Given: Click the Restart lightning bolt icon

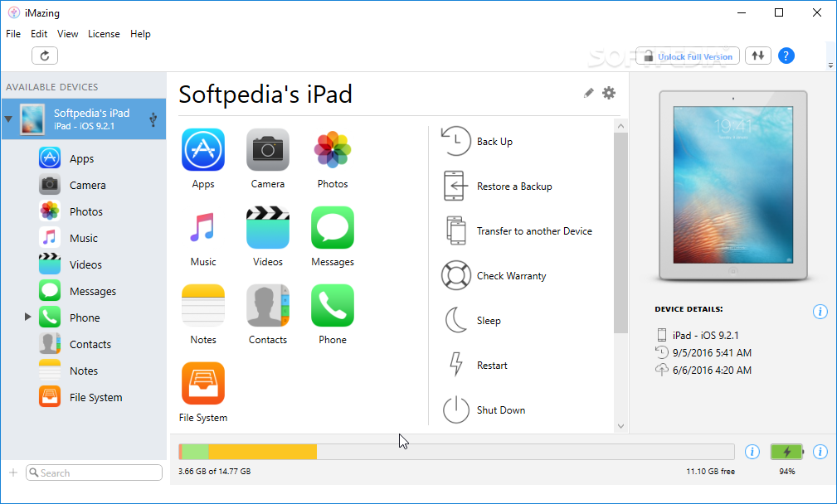Looking at the screenshot, I should pyautogui.click(x=455, y=366).
